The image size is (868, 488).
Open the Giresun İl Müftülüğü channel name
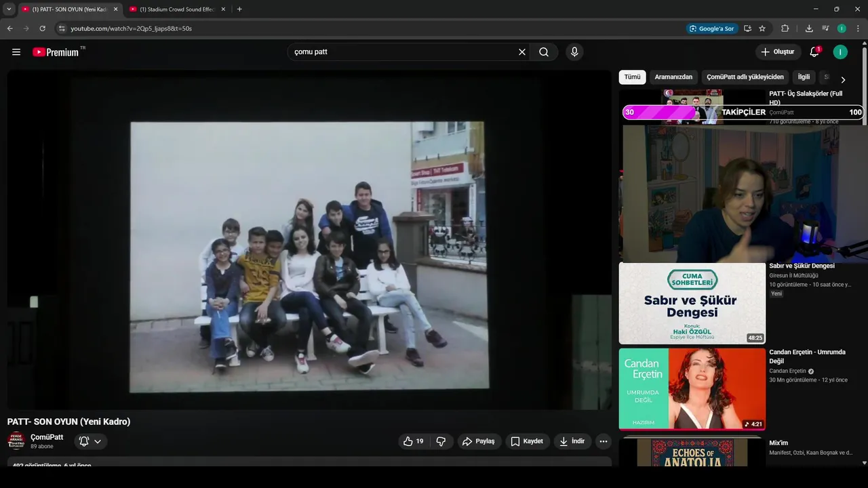click(793, 276)
